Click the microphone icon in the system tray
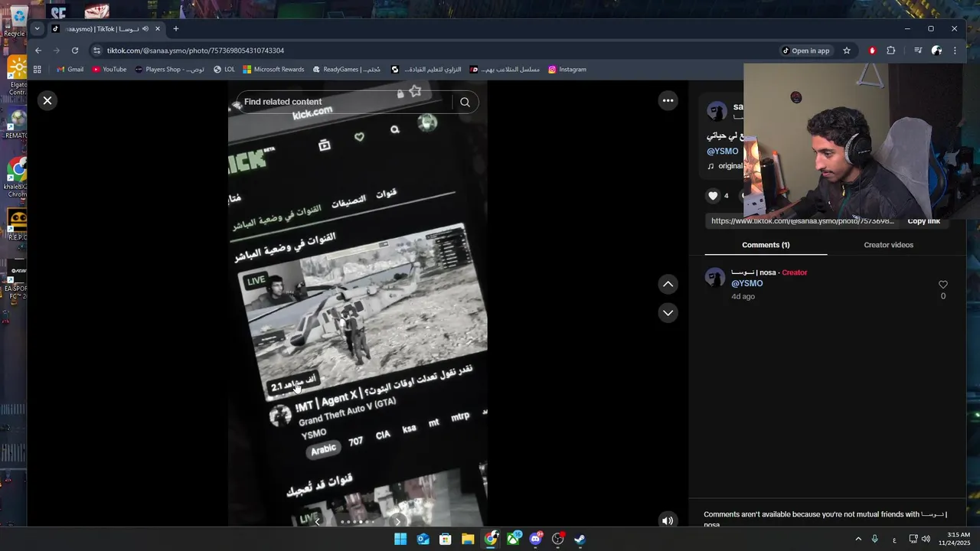The image size is (980, 551). [x=874, y=539]
